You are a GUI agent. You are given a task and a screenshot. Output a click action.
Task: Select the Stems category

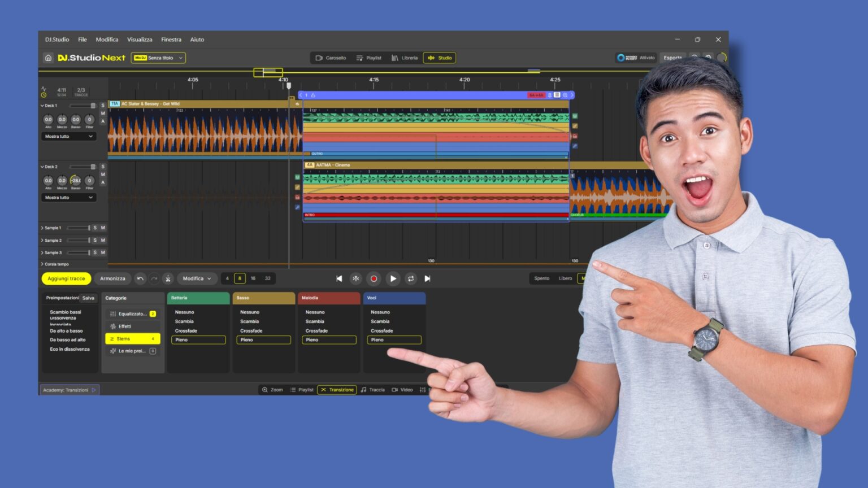pos(133,339)
